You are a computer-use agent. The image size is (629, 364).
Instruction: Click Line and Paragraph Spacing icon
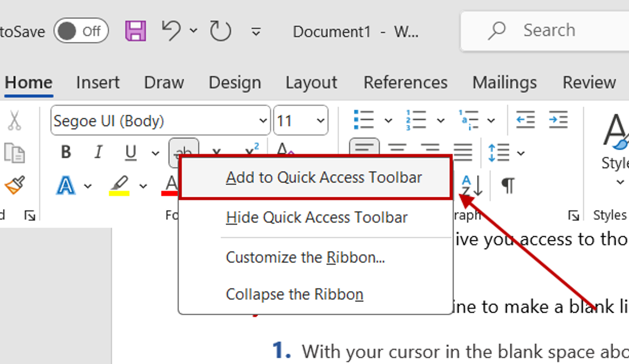(x=499, y=153)
